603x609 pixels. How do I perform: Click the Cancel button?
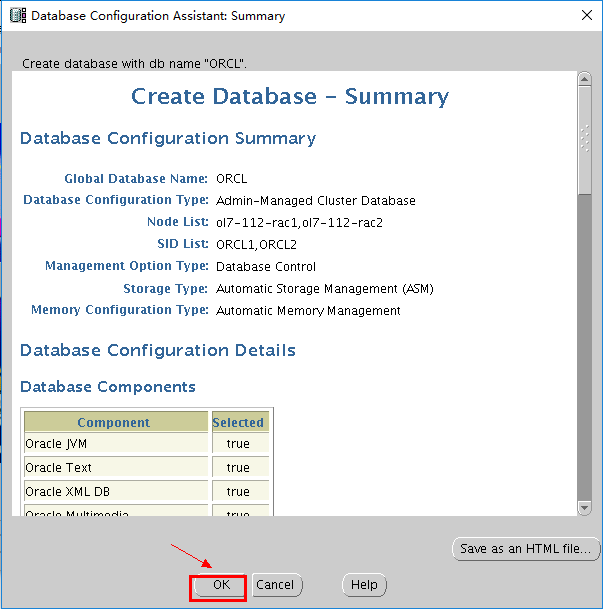[x=276, y=585]
